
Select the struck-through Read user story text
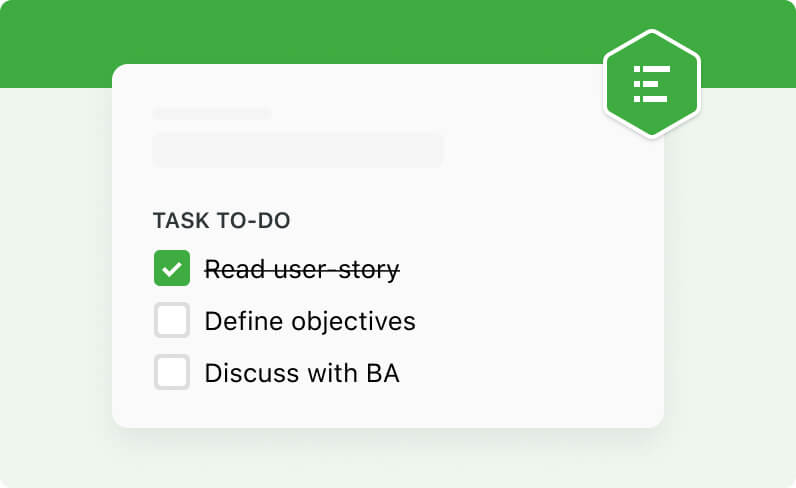[302, 269]
